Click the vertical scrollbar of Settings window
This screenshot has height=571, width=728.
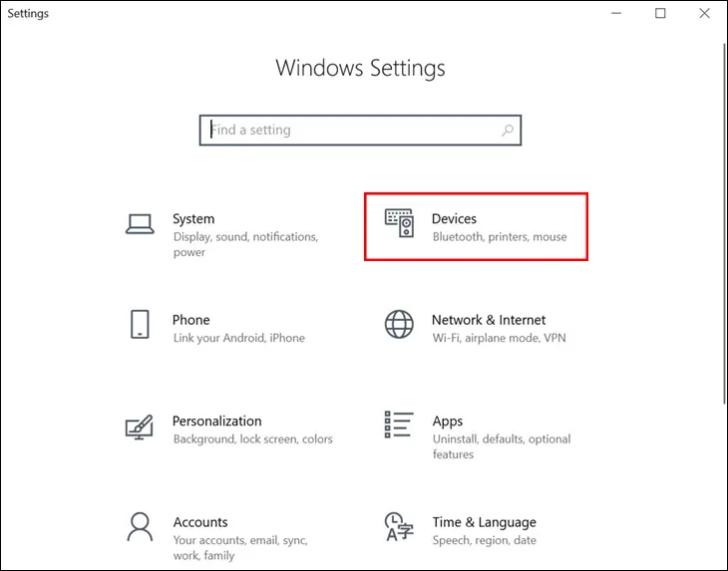coord(724,222)
